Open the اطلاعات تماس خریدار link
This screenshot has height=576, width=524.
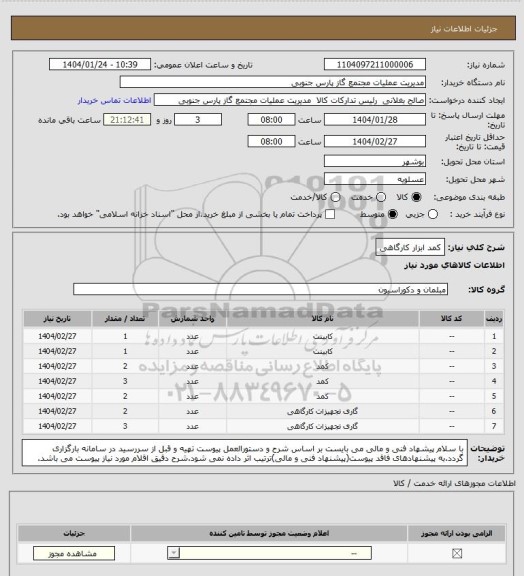pyautogui.click(x=114, y=100)
